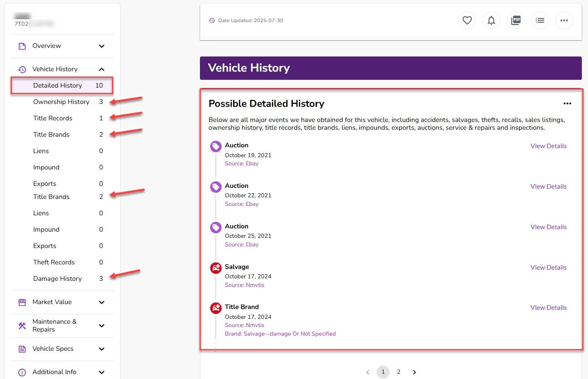Click the Possible Detailed History title

266,104
